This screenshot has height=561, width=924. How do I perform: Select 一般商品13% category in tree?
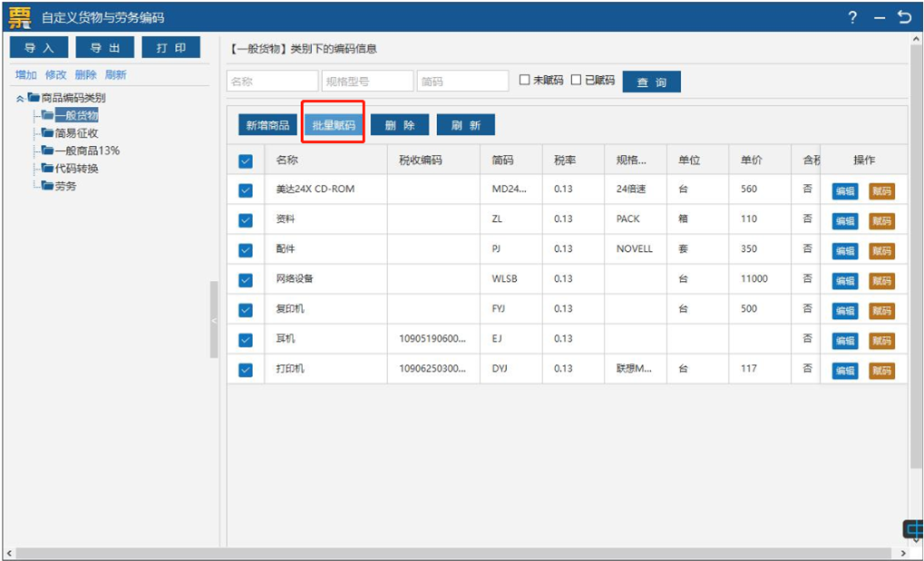click(87, 150)
